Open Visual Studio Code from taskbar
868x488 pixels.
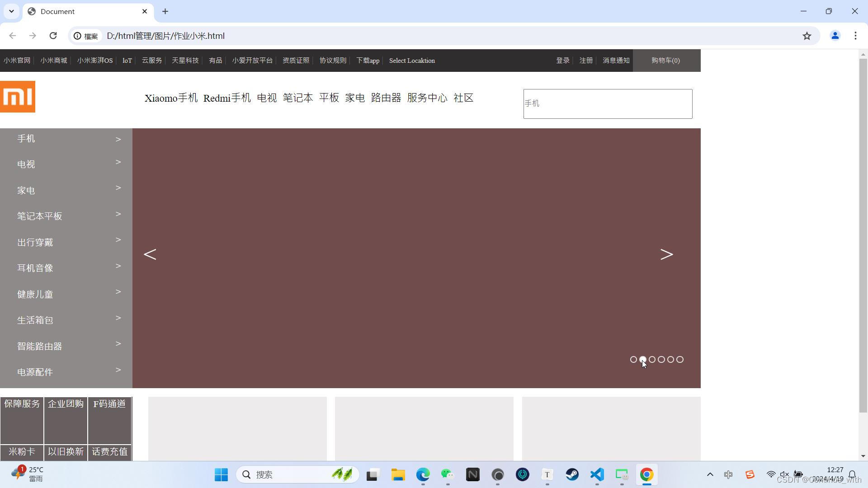click(597, 474)
